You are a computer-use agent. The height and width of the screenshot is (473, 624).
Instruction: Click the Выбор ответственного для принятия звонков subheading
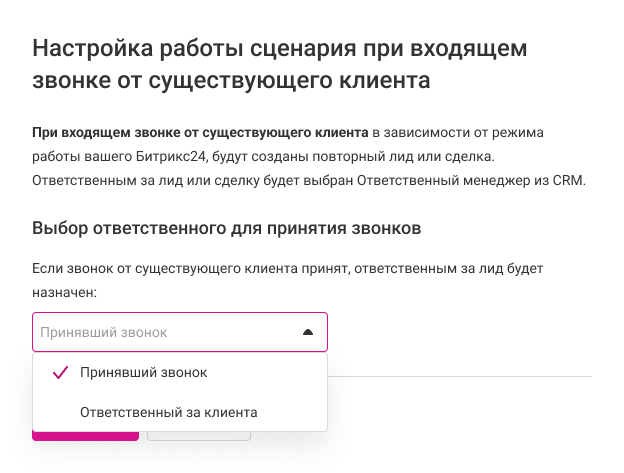point(226,228)
